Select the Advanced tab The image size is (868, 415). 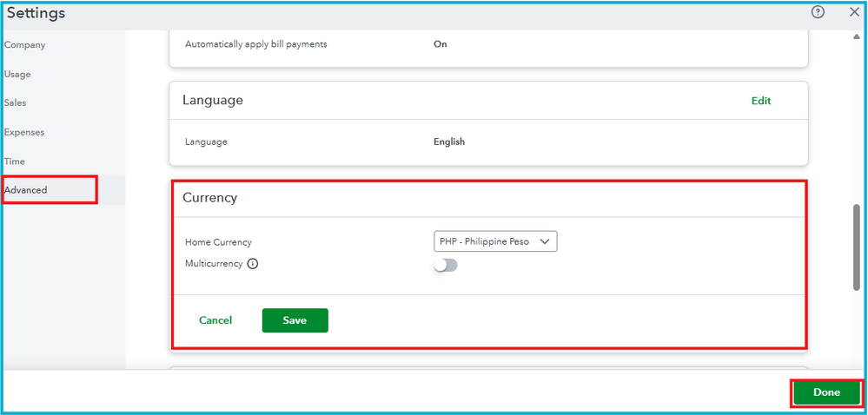coord(26,190)
